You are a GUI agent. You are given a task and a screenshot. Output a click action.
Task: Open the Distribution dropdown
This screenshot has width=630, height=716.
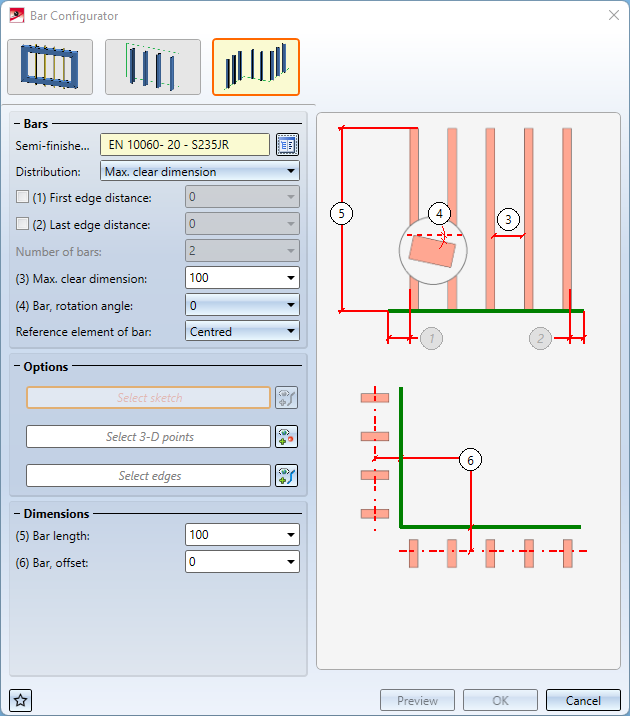point(200,172)
